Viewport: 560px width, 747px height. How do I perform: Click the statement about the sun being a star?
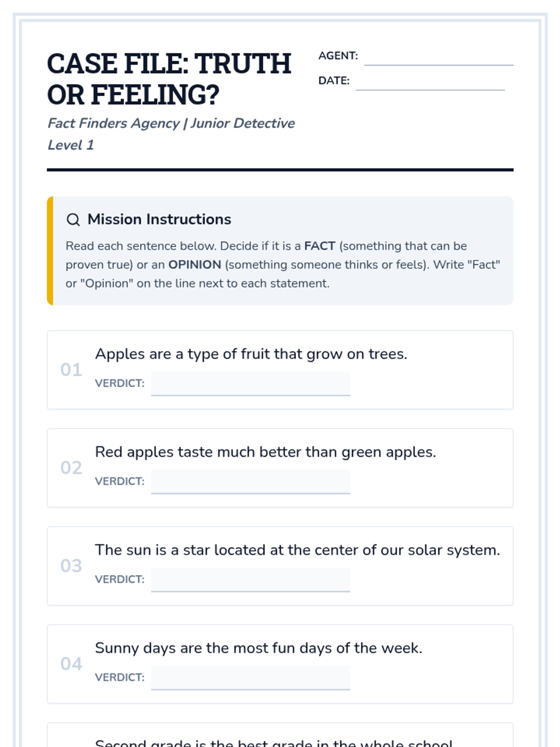(297, 550)
